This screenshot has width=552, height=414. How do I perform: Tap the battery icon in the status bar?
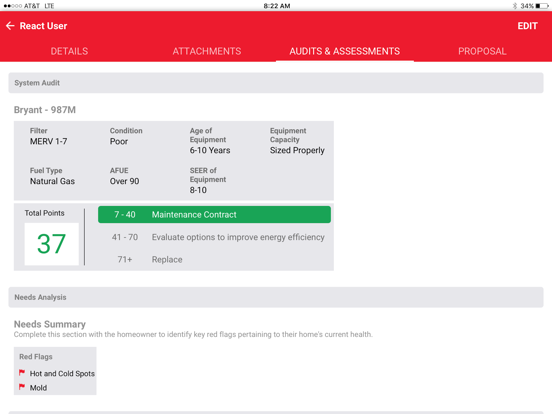[542, 6]
